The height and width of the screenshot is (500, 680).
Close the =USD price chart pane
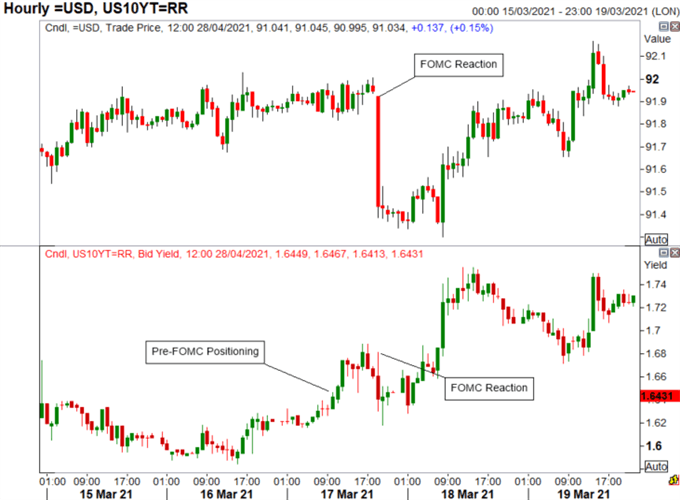pyautogui.click(x=675, y=27)
